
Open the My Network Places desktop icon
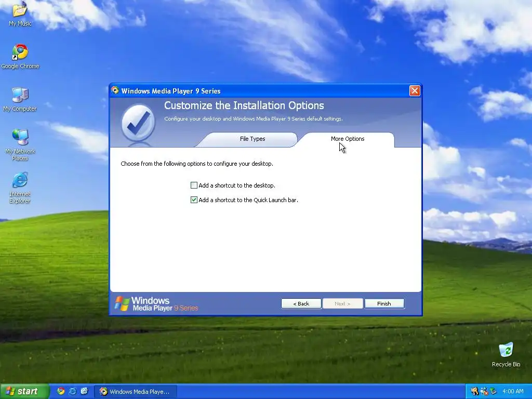(20, 145)
